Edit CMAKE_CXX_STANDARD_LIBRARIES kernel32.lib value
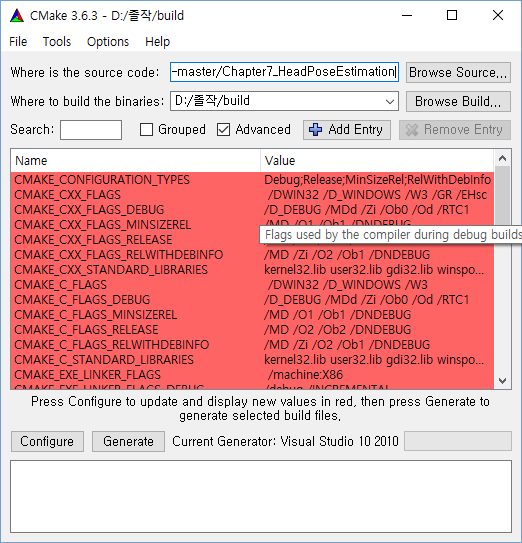 [x=377, y=270]
